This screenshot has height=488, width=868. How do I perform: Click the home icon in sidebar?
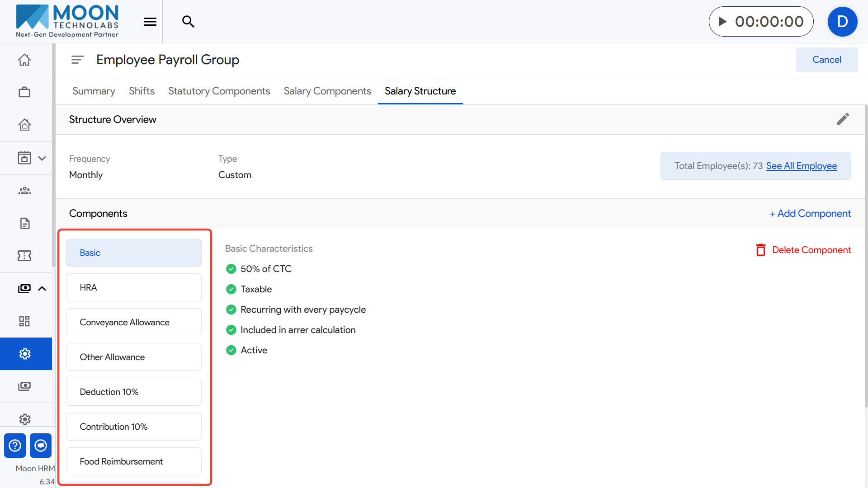(24, 60)
